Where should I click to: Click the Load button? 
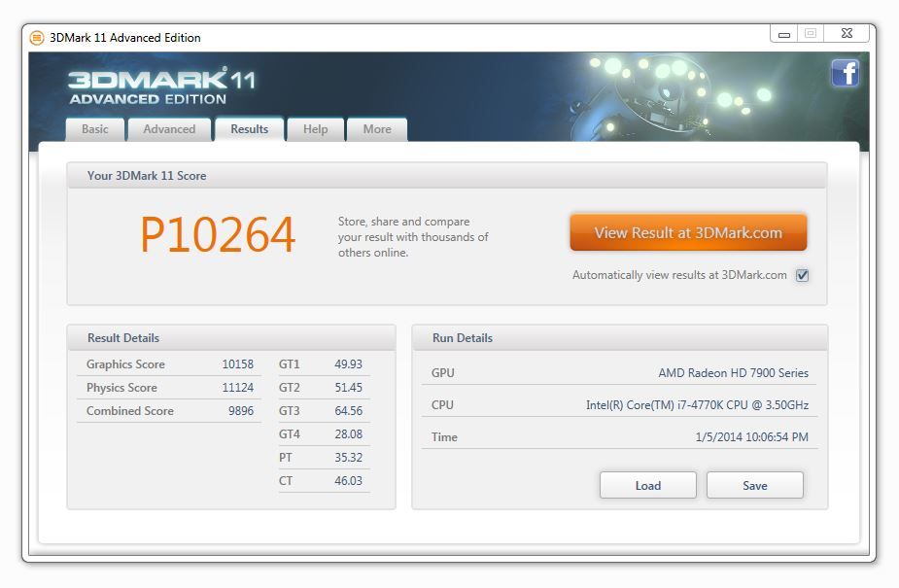[648, 485]
